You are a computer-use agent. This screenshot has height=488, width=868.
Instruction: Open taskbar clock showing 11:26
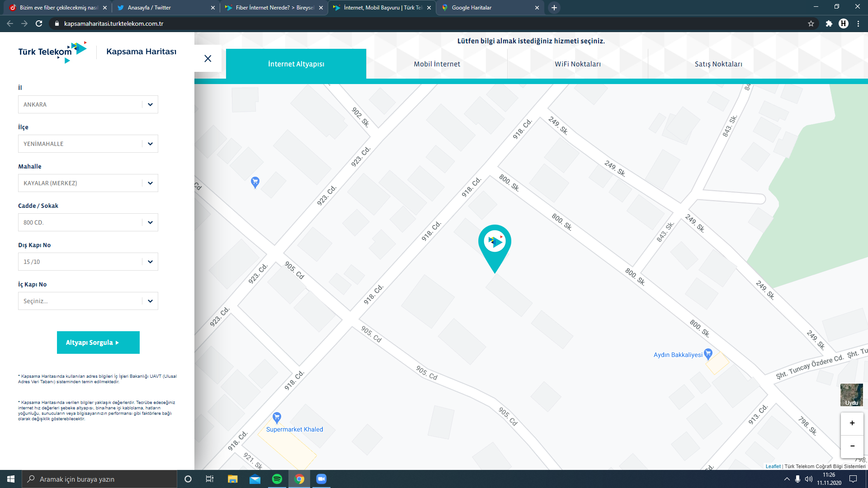coord(829,479)
